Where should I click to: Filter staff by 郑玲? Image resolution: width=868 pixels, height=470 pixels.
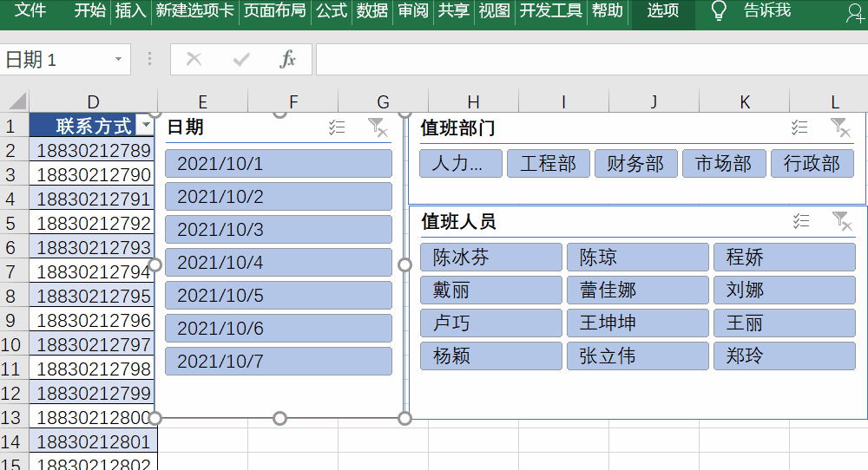[785, 356]
